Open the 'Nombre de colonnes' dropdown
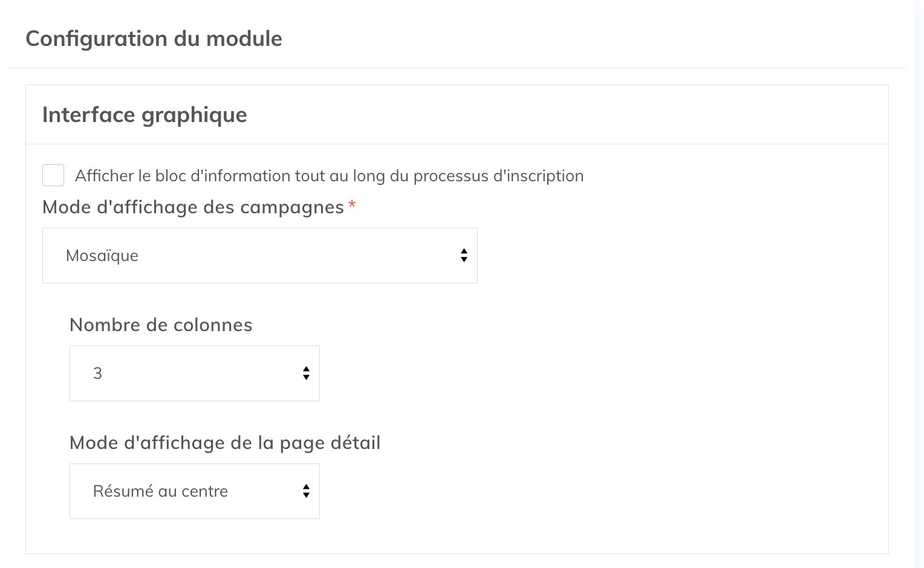 (195, 373)
